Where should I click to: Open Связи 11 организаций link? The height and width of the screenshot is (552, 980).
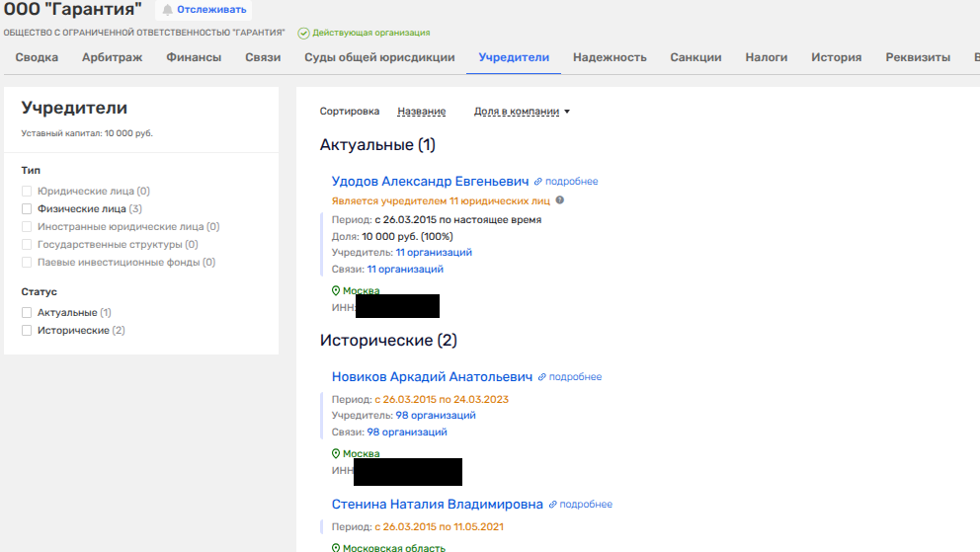pos(405,270)
